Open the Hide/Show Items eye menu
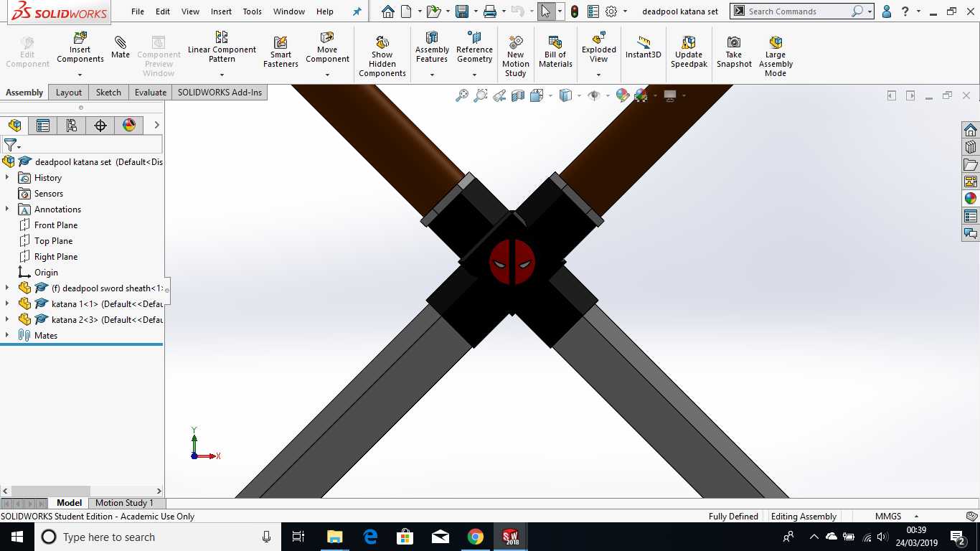 click(x=593, y=95)
